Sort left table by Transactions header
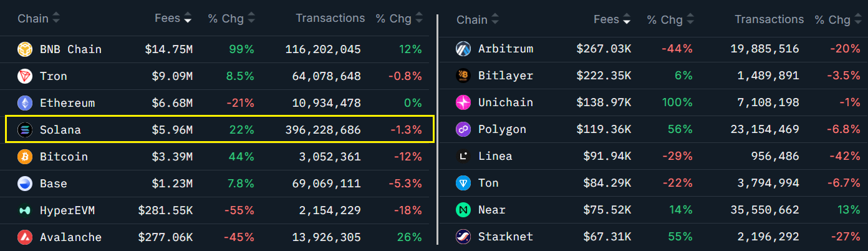Viewport: 868px width, 251px height. click(330, 19)
